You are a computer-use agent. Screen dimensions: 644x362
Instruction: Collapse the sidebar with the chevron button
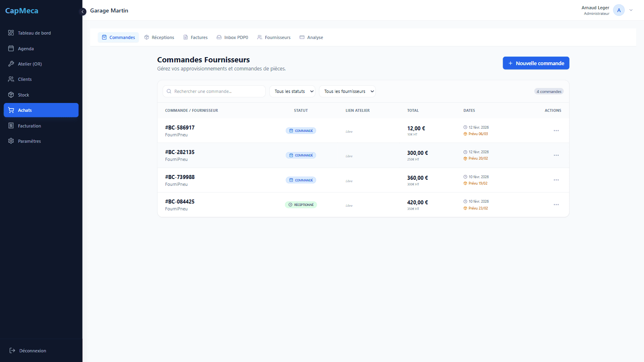point(83,12)
